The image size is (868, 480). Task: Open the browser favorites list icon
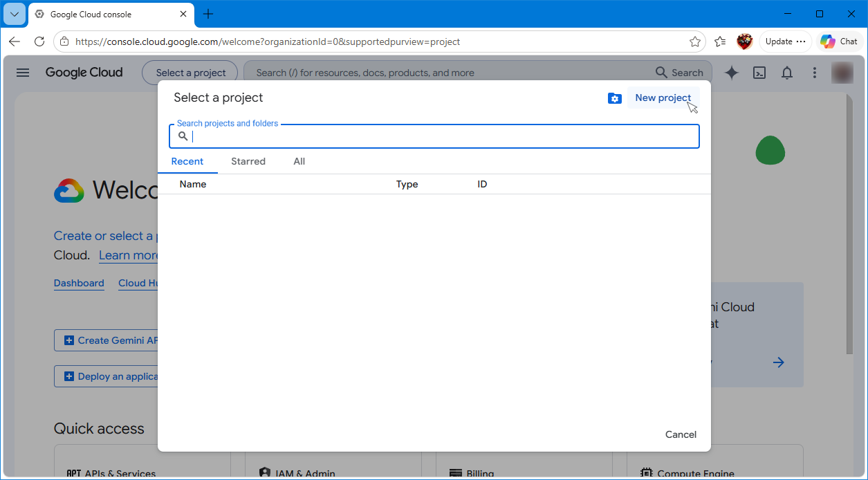point(720,41)
